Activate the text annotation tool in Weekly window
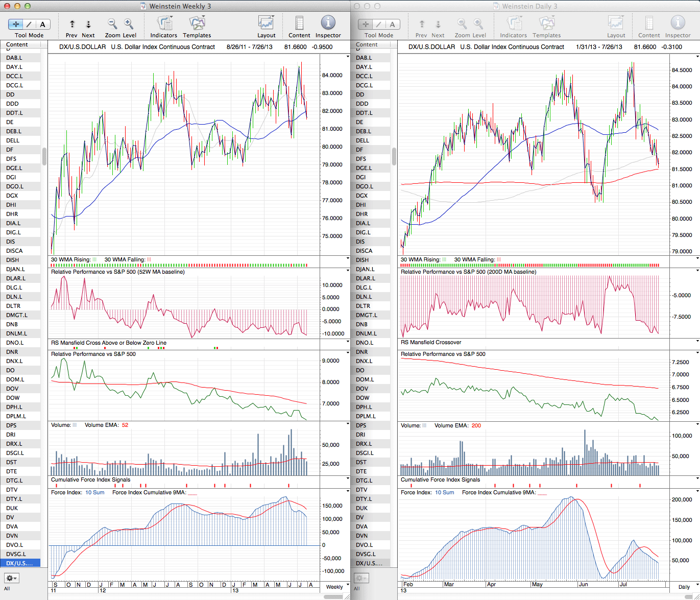 click(42, 24)
